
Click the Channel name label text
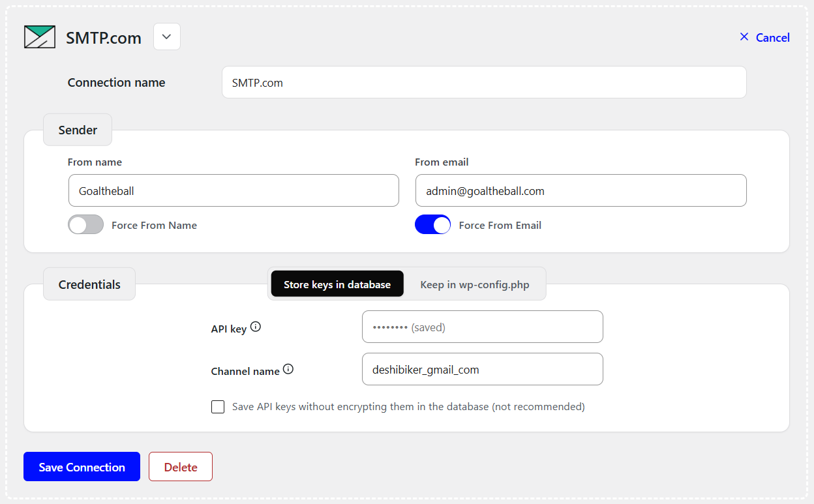pyautogui.click(x=245, y=371)
